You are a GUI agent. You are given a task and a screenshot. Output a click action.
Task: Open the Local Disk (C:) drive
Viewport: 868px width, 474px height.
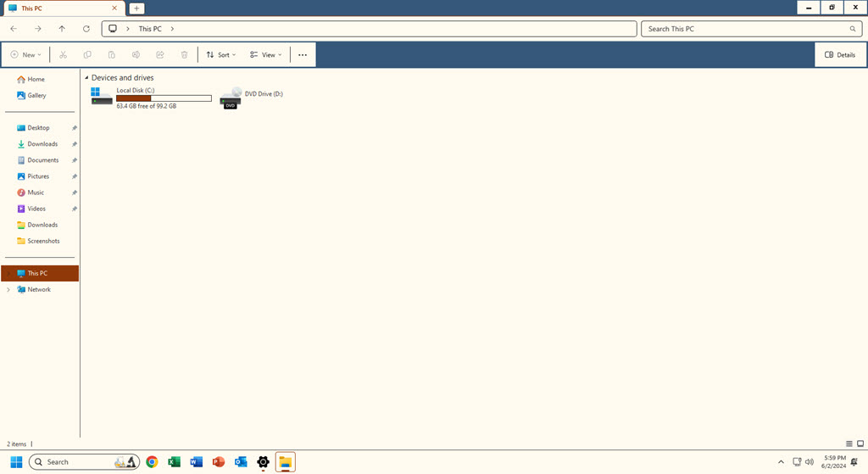coord(151,98)
